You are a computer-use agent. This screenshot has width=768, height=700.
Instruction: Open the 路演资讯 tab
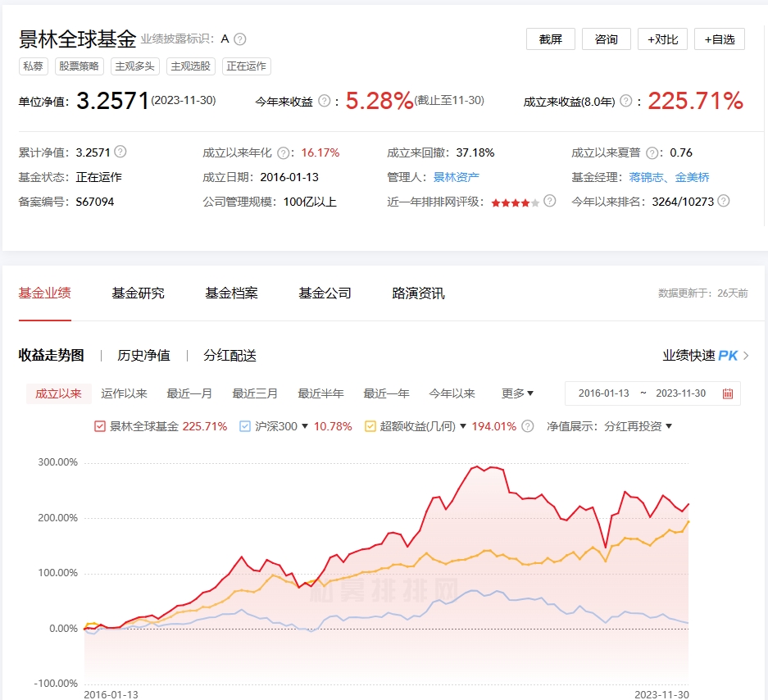(x=418, y=293)
